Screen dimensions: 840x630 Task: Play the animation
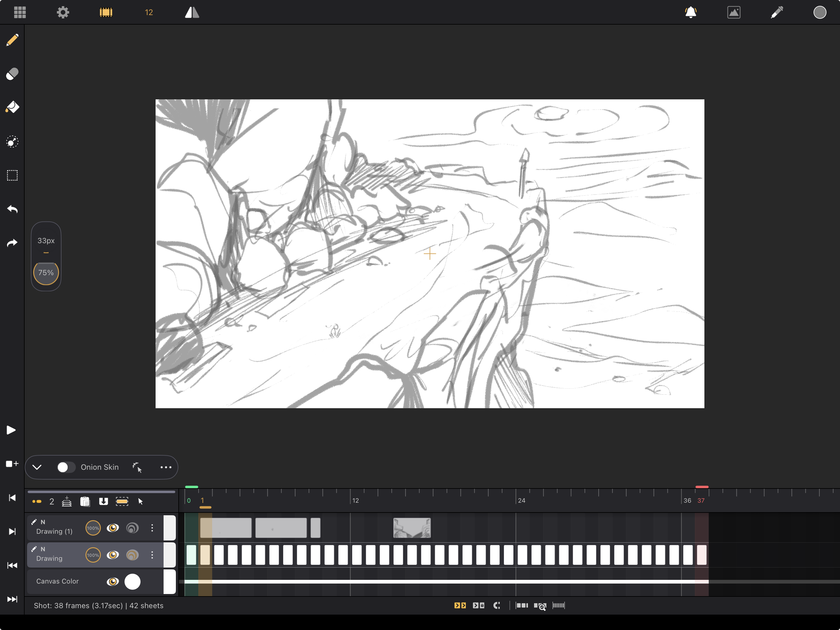coord(11,430)
